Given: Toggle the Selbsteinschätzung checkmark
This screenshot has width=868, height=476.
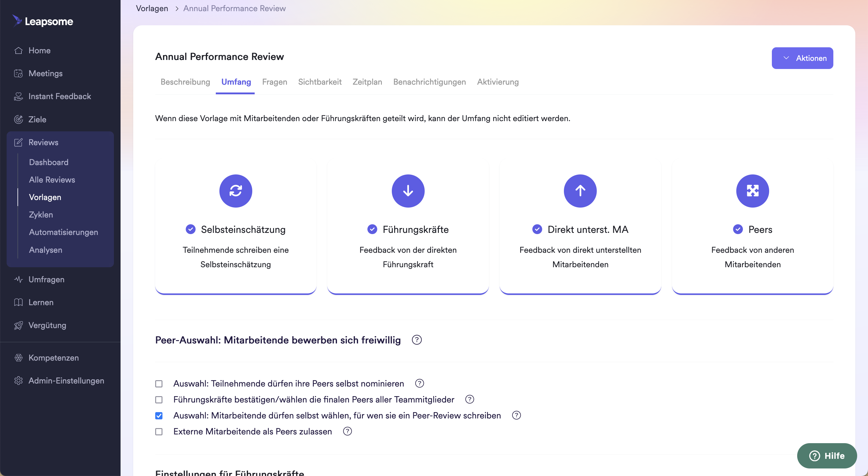Looking at the screenshot, I should click(191, 229).
